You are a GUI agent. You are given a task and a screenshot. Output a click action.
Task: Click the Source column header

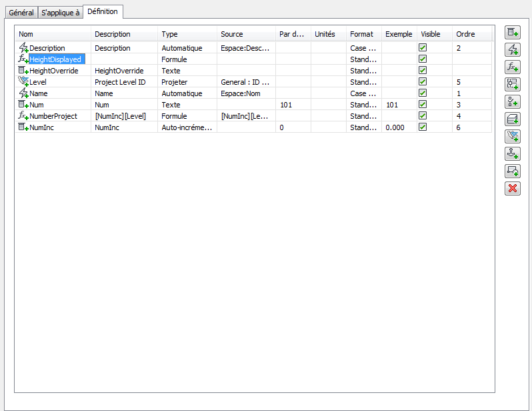coord(246,34)
